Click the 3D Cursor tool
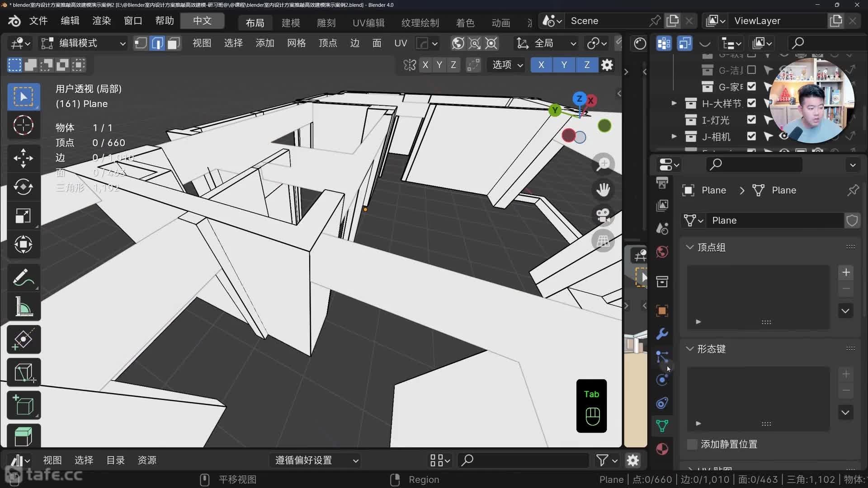Screen dimensions: 868x488 [x=23, y=125]
